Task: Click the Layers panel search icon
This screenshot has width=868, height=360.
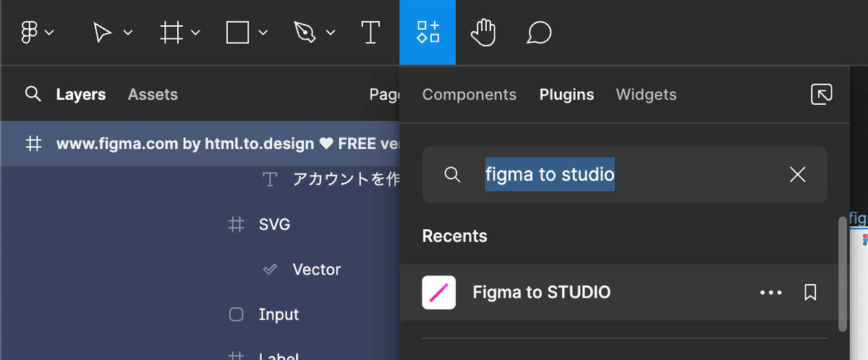Action: tap(32, 94)
